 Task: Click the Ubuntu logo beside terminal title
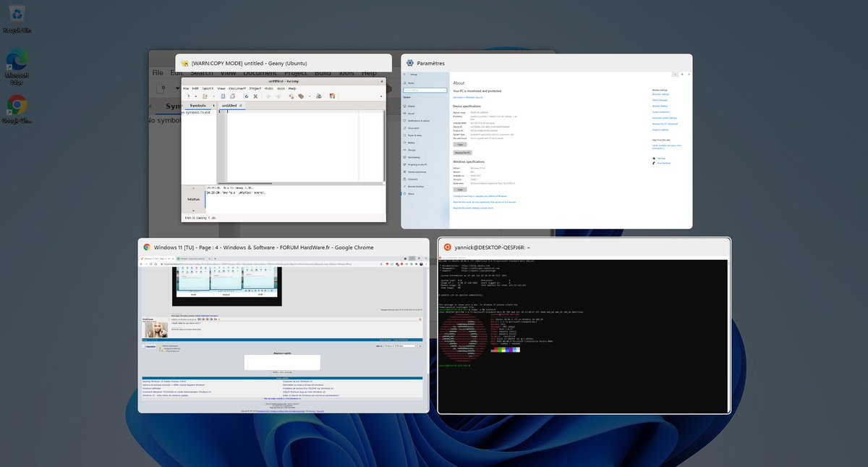point(447,247)
